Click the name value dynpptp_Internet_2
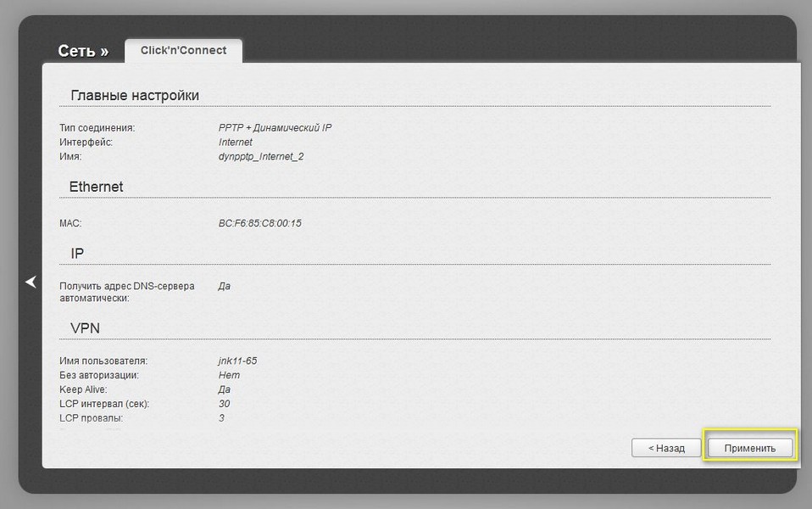The image size is (812, 509). click(261, 157)
